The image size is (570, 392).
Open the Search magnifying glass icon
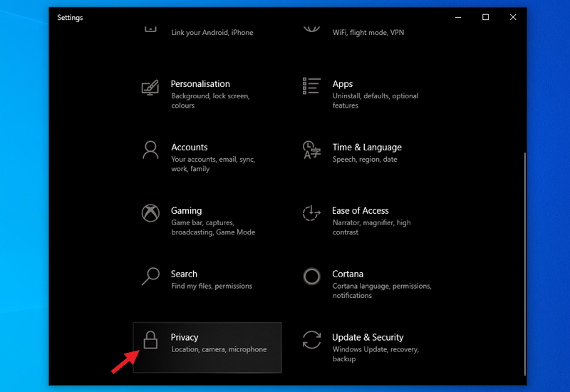150,277
